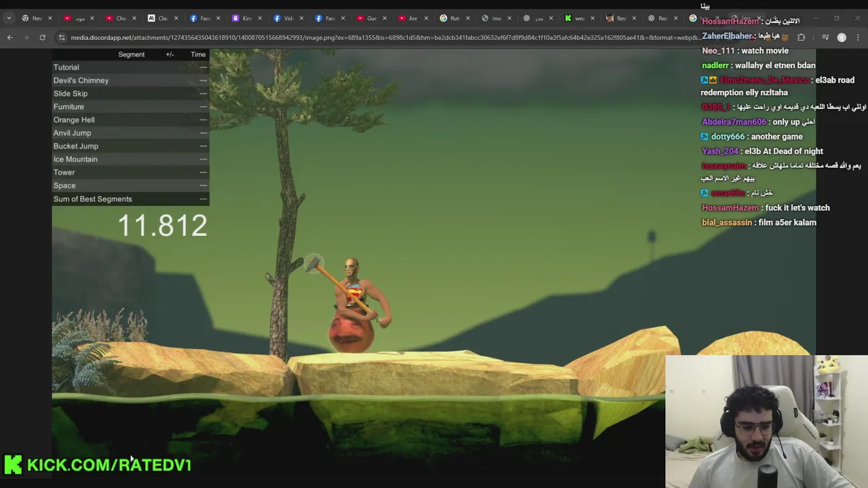Open the media control icon in toolbar
Image resolution: width=868 pixels, height=488 pixels.
pos(825,38)
